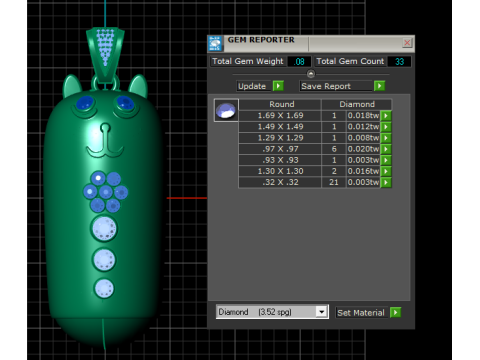Select the 1.29 X 1.29 size cell
The image size is (480, 360).
point(280,138)
